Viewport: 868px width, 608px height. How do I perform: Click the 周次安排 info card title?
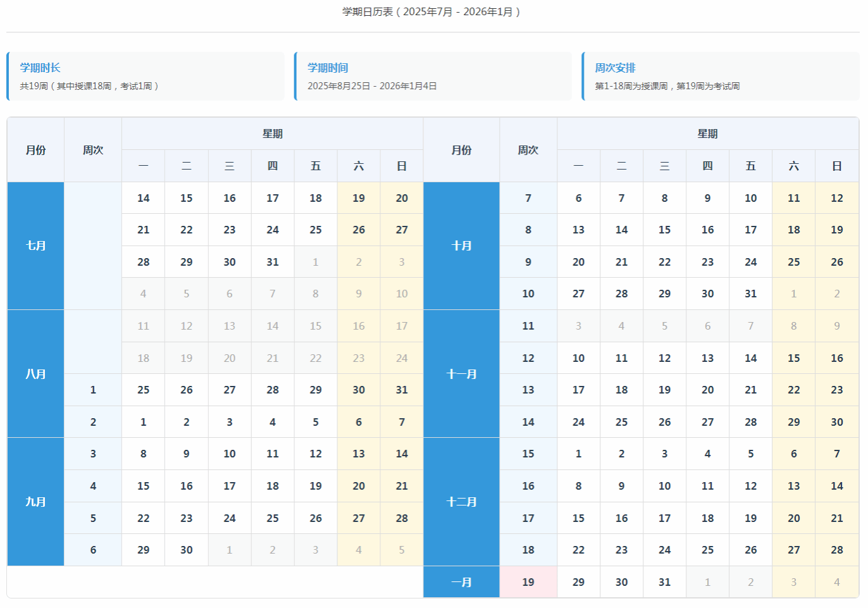click(x=615, y=68)
